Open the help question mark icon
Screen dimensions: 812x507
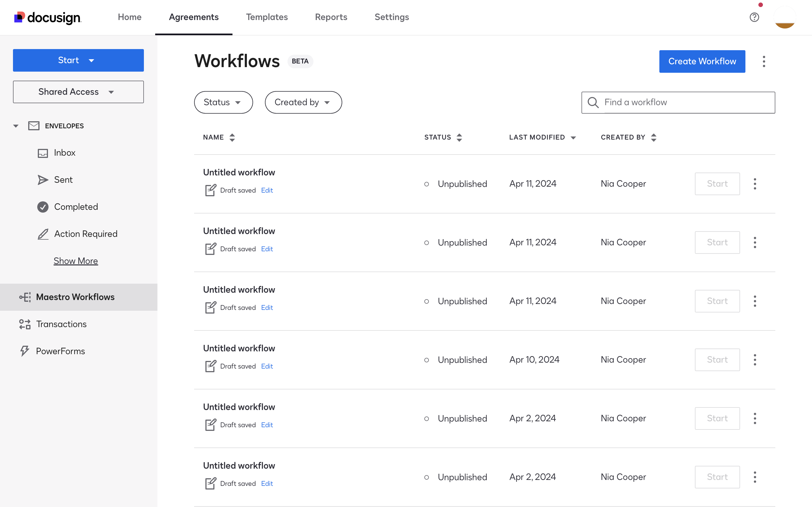[x=754, y=17]
